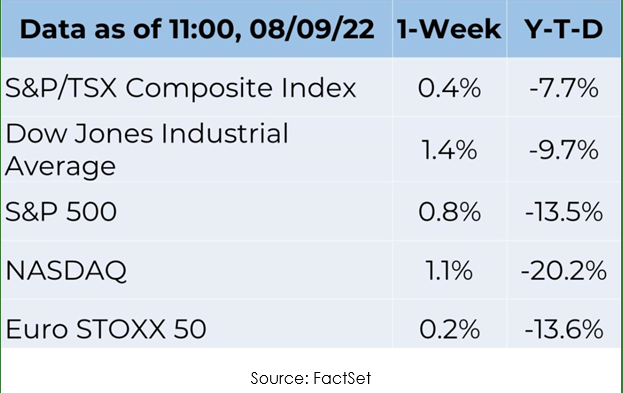Click the Euro STOXX 0.2% weekly value

[449, 329]
